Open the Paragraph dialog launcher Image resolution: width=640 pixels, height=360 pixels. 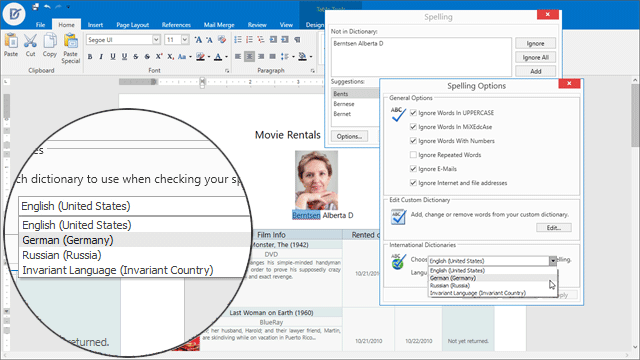point(313,71)
